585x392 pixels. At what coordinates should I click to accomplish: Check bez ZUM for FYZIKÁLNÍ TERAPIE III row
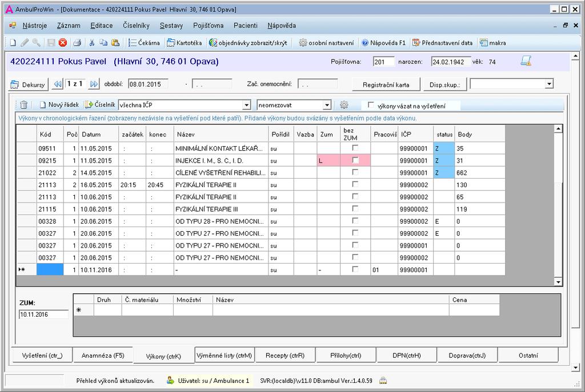pos(355,209)
